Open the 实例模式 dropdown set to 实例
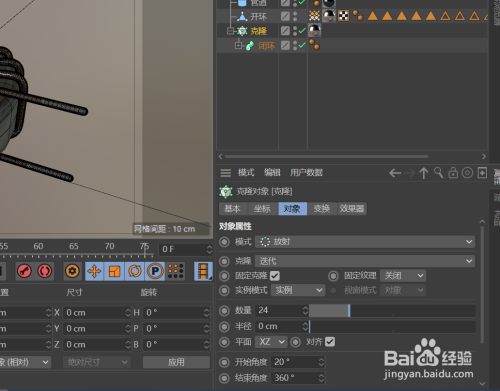Viewport: 500px width, 391px height. coord(298,290)
